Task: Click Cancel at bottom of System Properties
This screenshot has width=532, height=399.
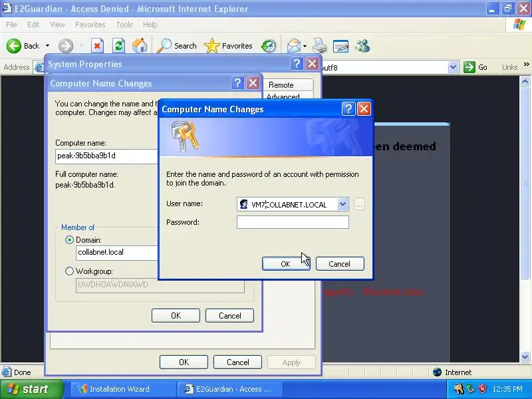Action: click(x=238, y=362)
